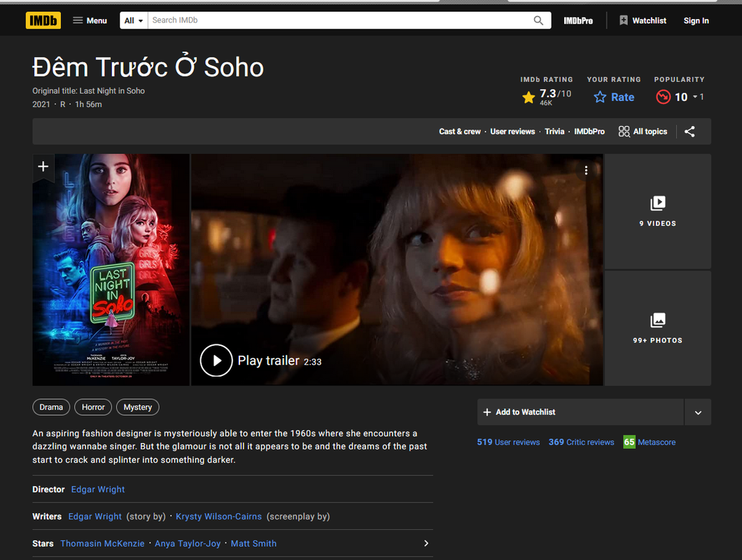742x560 pixels.
Task: Click the Original title: Last Night in Soho text
Action: point(88,91)
